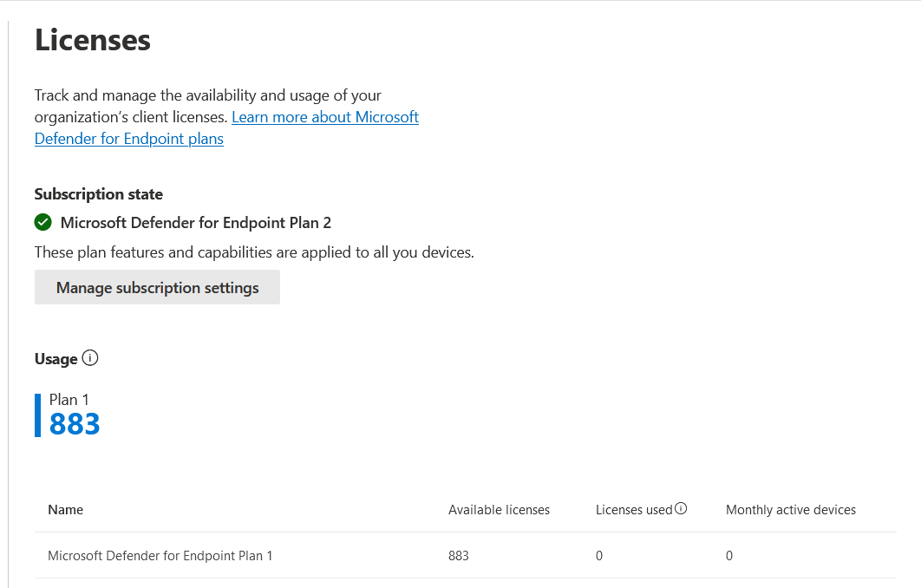Click the Plan 1 usage label

coord(69,400)
